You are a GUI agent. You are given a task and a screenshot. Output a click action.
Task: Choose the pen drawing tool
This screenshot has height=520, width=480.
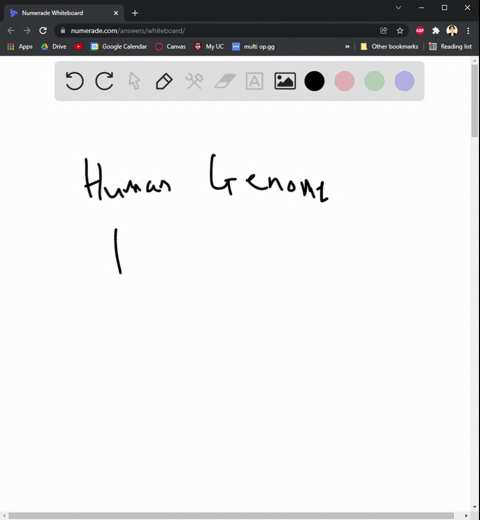(164, 81)
